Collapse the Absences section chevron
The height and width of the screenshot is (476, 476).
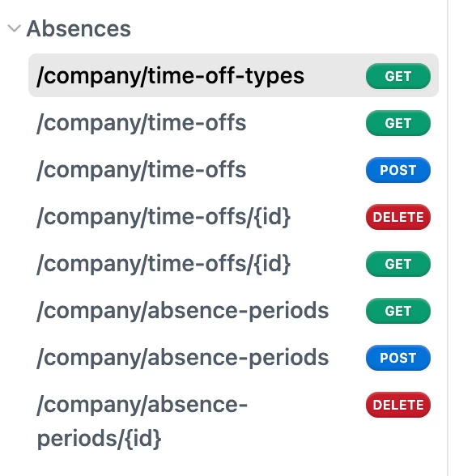[x=14, y=28]
